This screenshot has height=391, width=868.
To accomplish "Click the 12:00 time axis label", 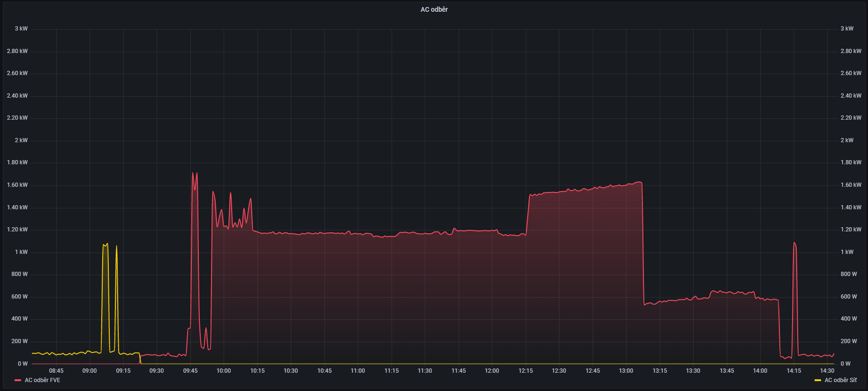I will pyautogui.click(x=492, y=371).
